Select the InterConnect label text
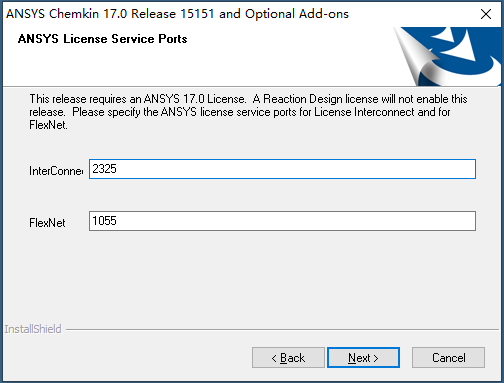The width and height of the screenshot is (504, 383). [56, 171]
